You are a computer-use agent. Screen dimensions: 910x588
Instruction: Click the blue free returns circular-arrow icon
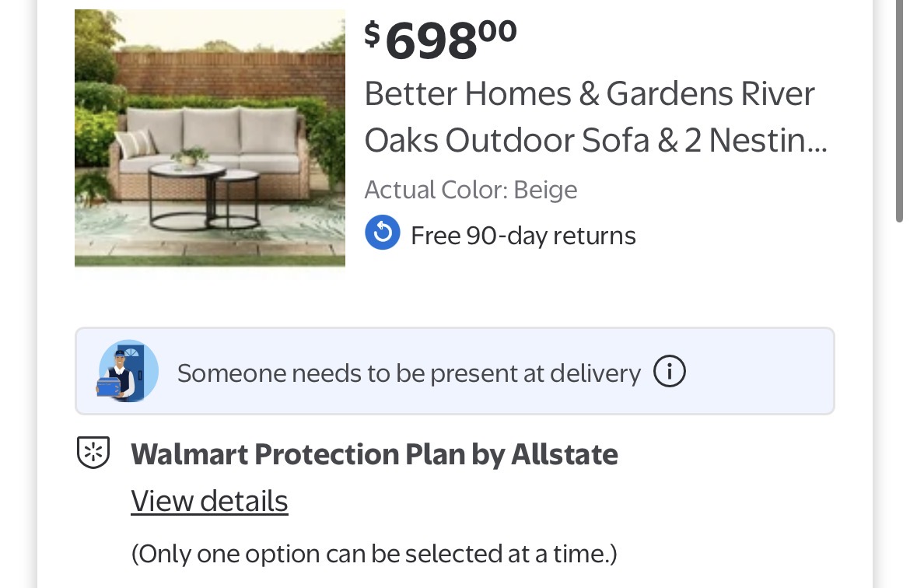tap(383, 233)
